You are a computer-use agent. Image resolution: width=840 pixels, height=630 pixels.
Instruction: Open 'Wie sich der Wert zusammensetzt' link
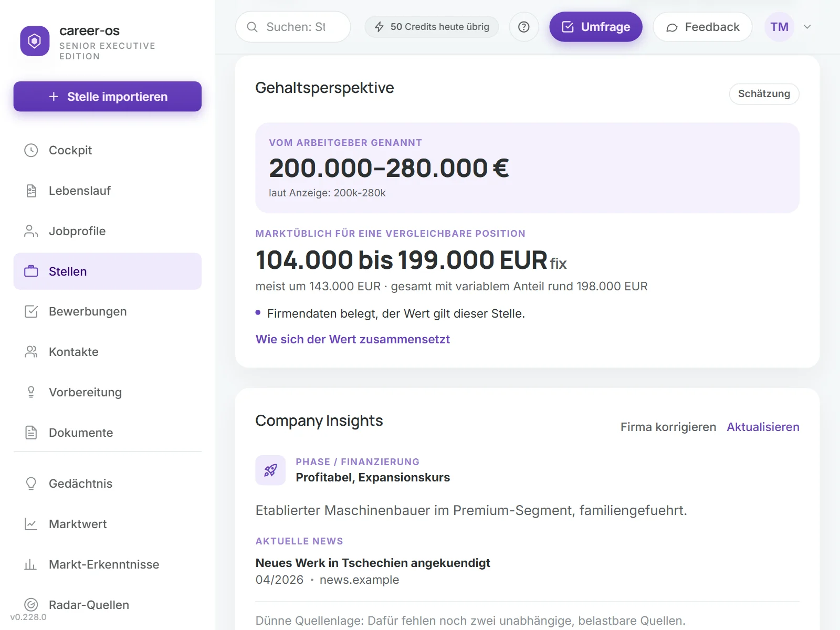coord(353,339)
